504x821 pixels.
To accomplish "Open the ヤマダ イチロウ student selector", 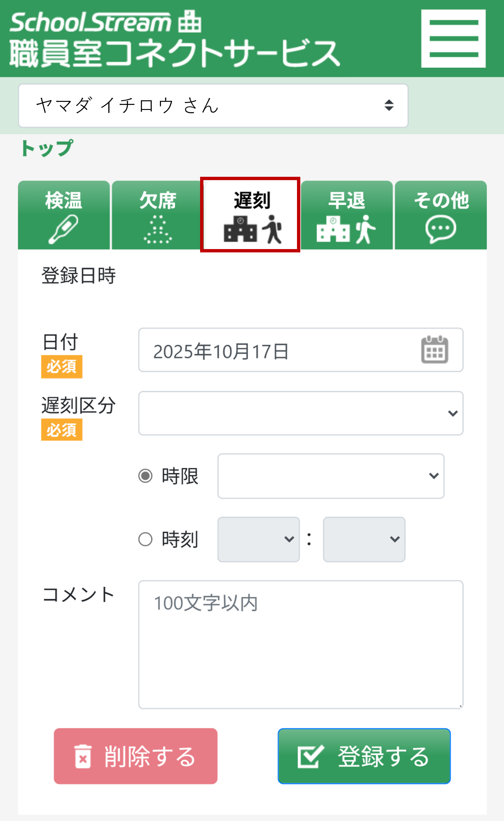I will coord(213,106).
